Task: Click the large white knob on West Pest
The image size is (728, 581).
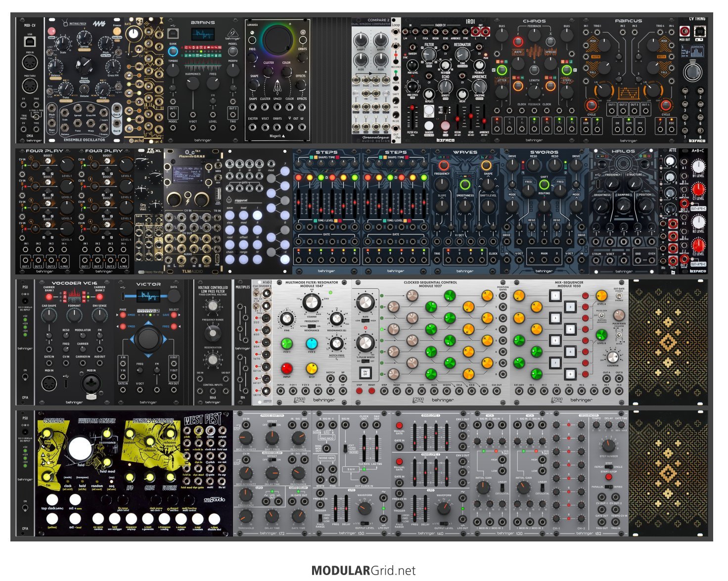Action: coord(80,448)
